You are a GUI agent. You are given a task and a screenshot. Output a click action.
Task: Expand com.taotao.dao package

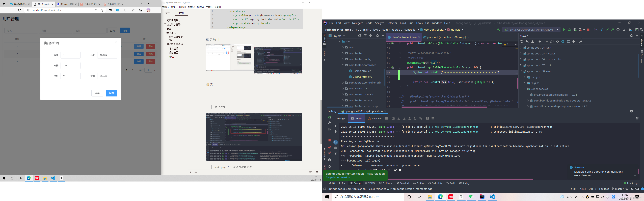click(x=343, y=88)
